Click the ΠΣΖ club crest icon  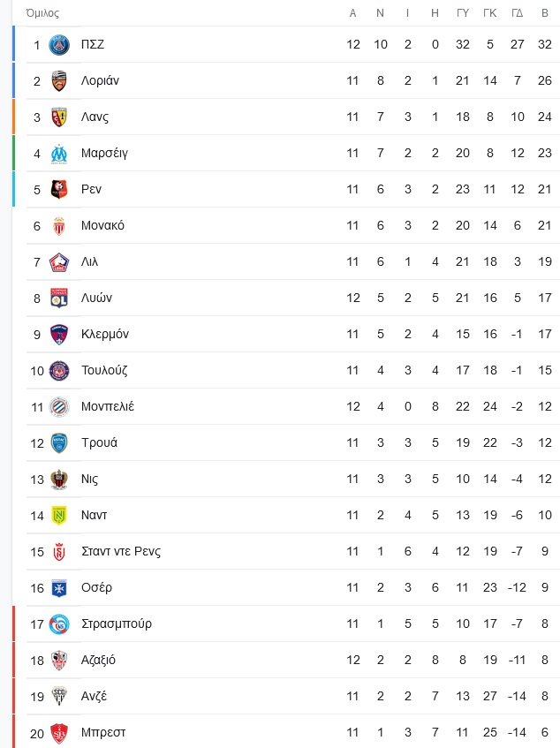pos(58,45)
